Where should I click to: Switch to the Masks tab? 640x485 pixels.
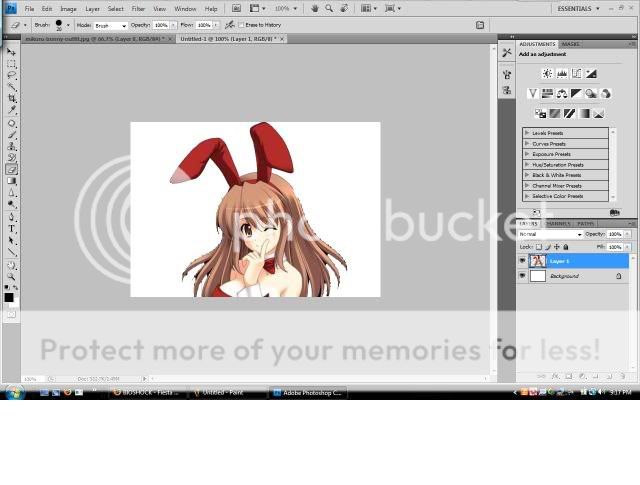[x=570, y=44]
